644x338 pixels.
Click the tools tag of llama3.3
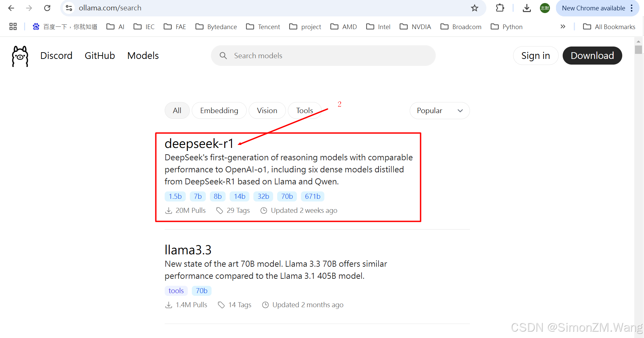click(x=176, y=291)
